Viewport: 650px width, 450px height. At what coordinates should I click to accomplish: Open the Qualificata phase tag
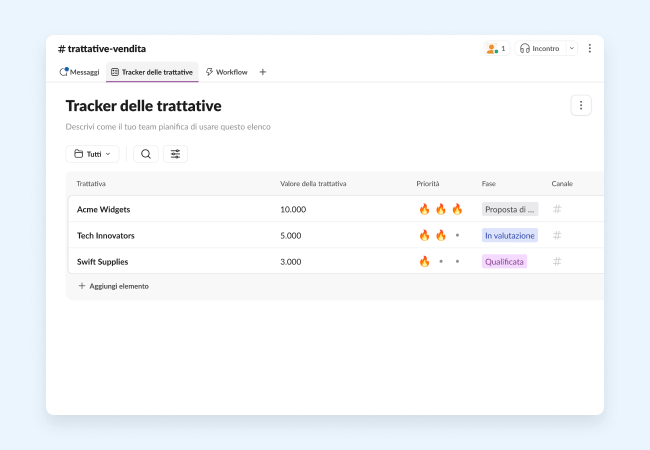[504, 261]
